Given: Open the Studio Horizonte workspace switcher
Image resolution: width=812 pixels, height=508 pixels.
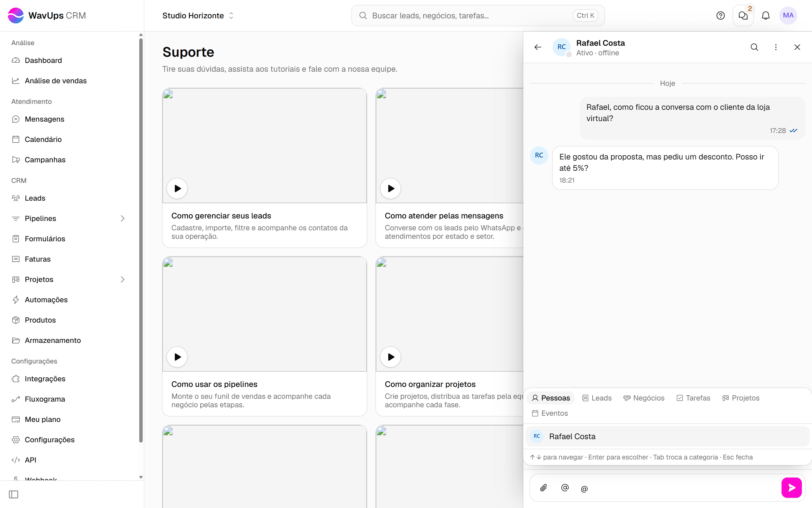Looking at the screenshot, I should [198, 16].
